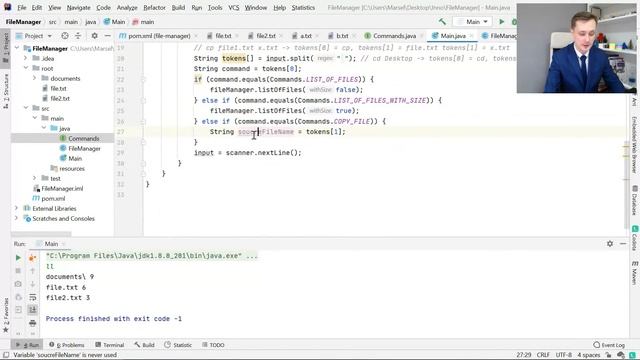This screenshot has height=360, width=640.
Task: Collapse the java folder in tree
Action: [44, 128]
